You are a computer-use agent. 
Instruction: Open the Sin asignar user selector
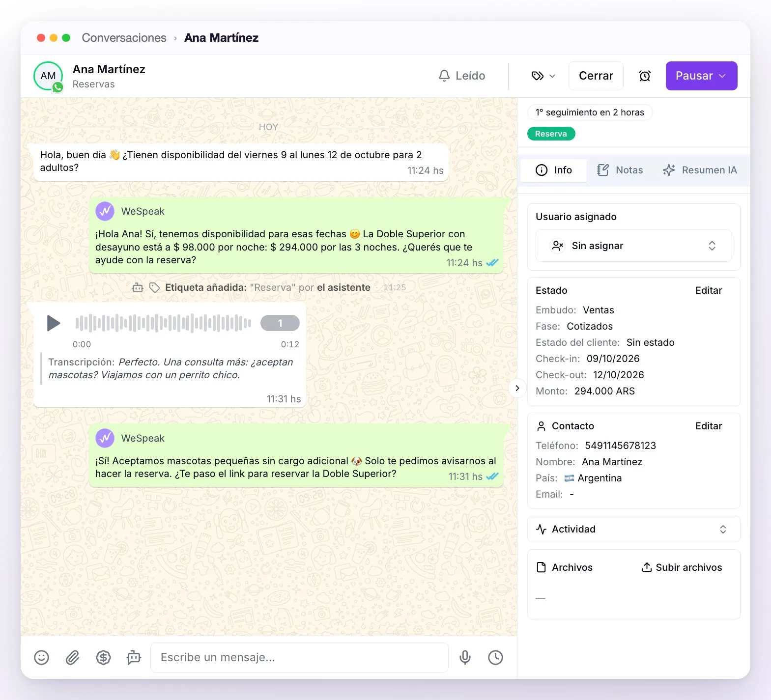(633, 246)
